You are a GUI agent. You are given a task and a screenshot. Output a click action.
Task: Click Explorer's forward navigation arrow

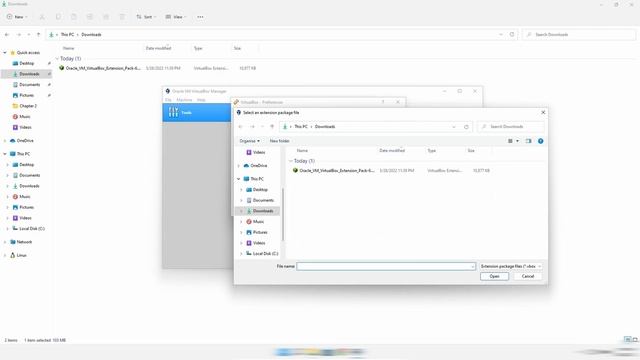[18, 35]
